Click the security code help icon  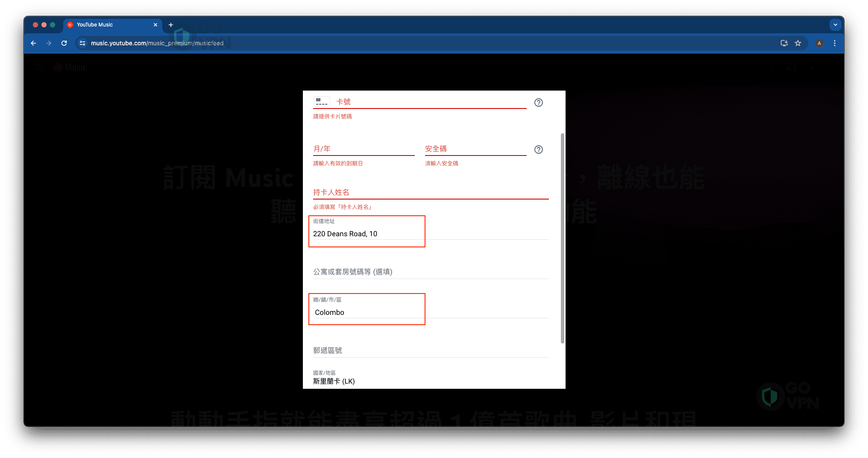[539, 150]
